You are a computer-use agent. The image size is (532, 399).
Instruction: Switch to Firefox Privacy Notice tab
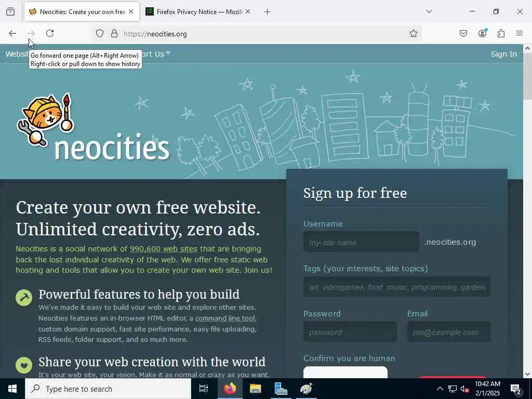tap(198, 11)
